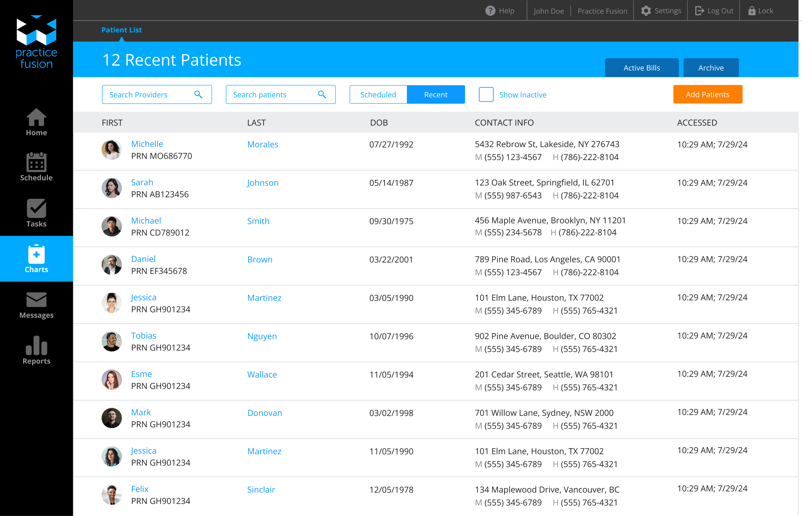Select the Recent toggle button
The image size is (812, 516).
tap(436, 95)
